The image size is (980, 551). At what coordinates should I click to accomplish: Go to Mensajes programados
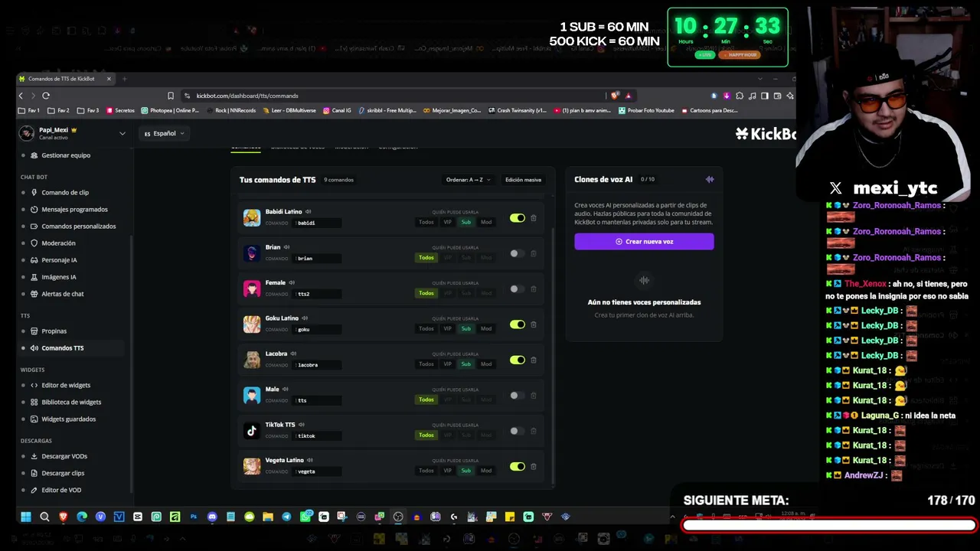click(x=74, y=209)
